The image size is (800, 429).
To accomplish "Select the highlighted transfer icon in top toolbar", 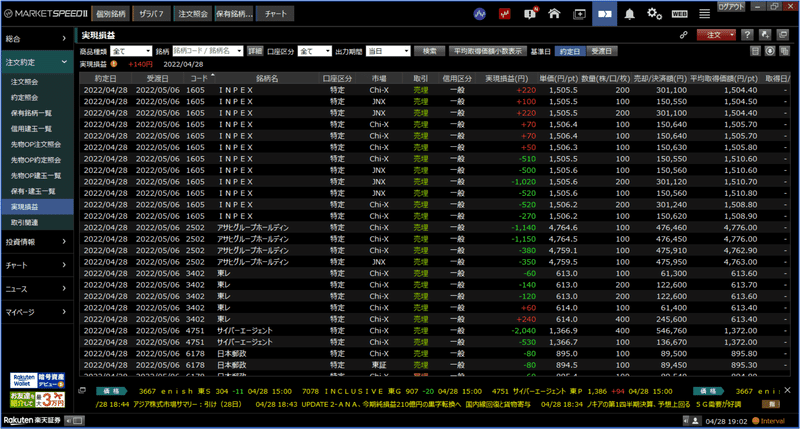I will click(605, 14).
